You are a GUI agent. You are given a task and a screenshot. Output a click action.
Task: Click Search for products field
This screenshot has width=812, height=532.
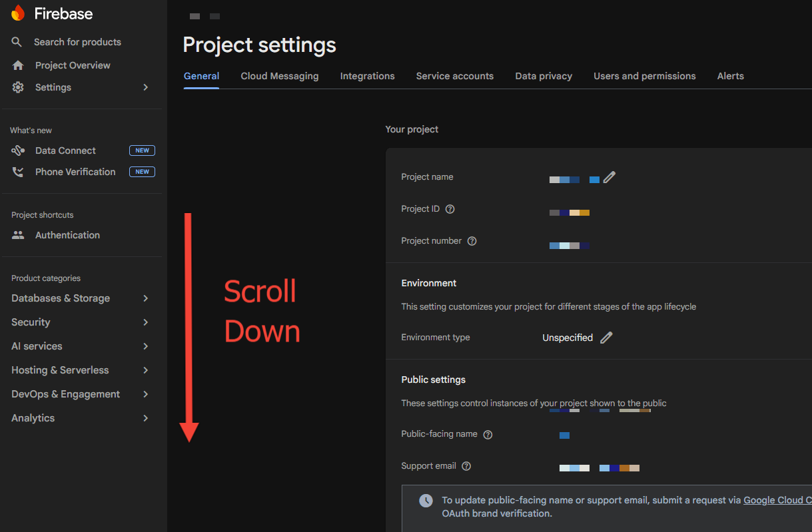click(x=77, y=42)
